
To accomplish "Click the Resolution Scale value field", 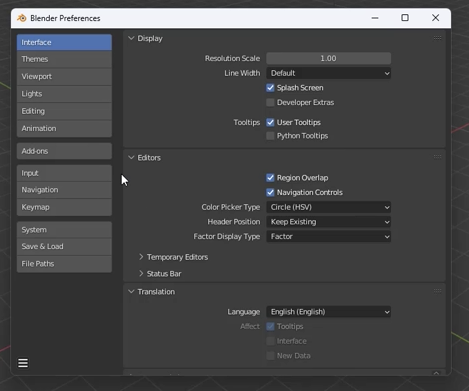I will pos(328,58).
